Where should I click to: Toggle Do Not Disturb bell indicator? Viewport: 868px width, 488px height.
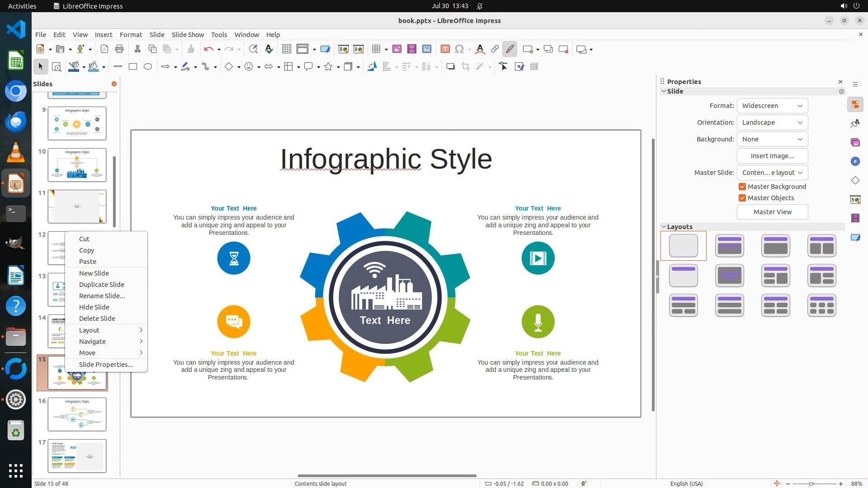(x=480, y=6)
